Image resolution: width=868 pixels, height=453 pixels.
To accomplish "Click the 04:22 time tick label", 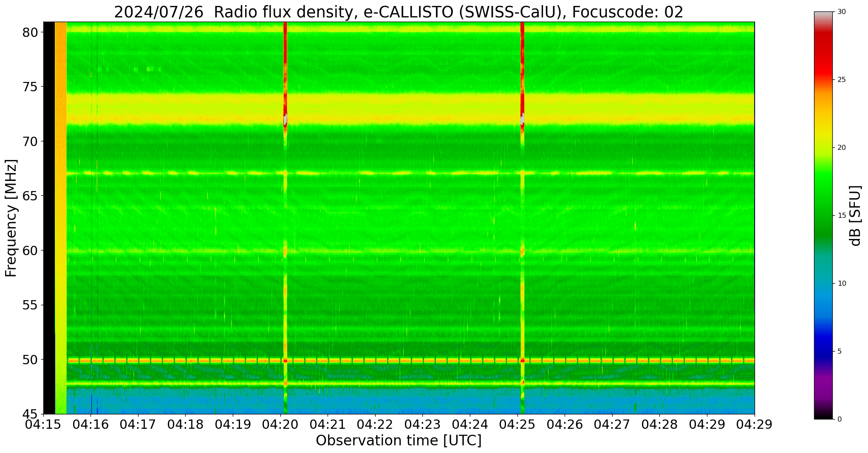I will pos(375,425).
